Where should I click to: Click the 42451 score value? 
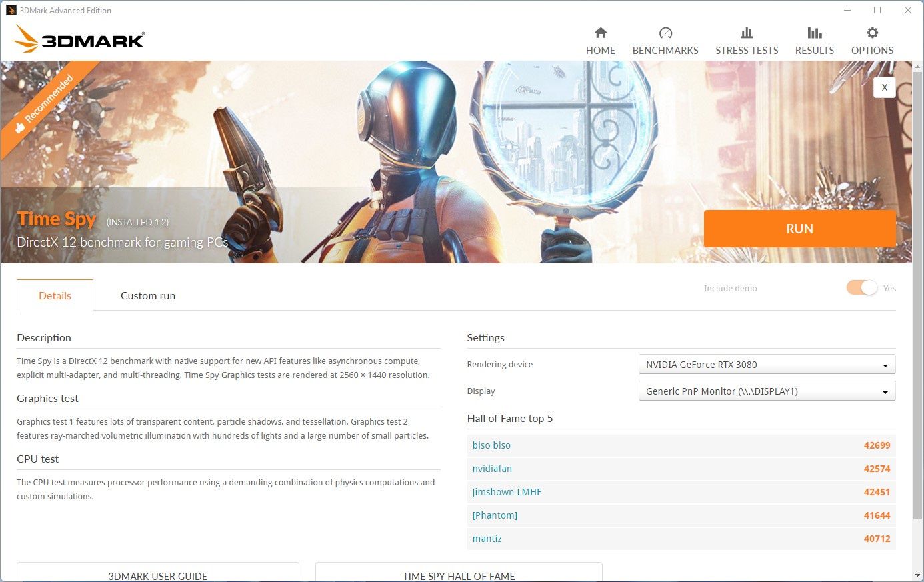(877, 492)
